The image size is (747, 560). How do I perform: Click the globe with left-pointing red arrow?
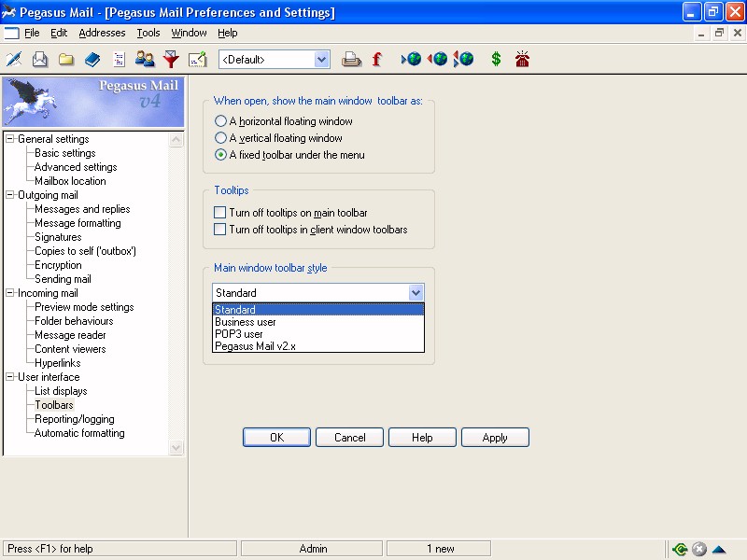[437, 59]
